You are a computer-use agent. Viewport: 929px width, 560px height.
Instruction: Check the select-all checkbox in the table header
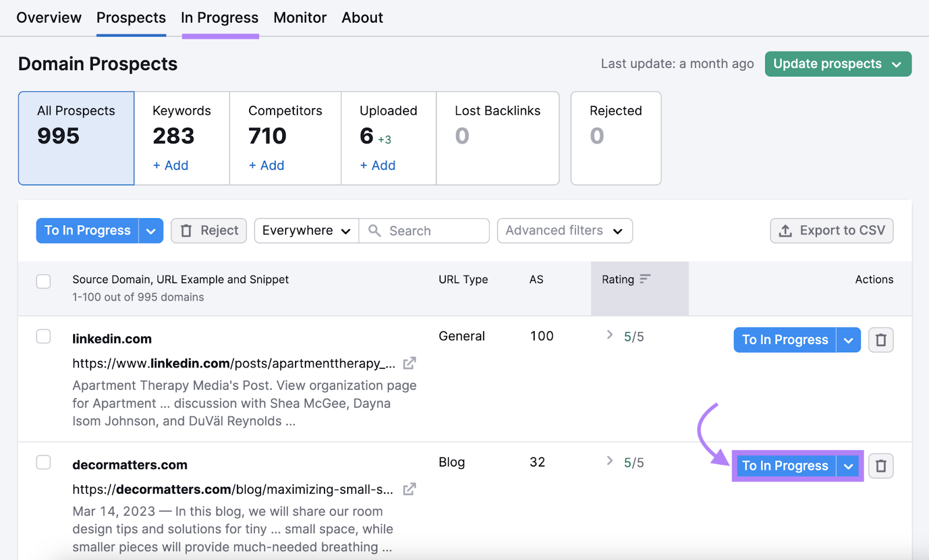(x=43, y=281)
